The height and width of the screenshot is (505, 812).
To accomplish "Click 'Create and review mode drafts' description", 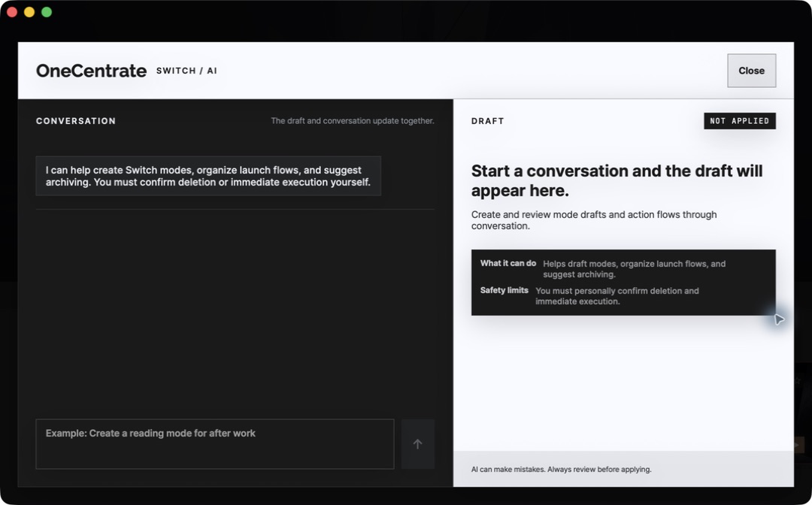I will click(594, 220).
